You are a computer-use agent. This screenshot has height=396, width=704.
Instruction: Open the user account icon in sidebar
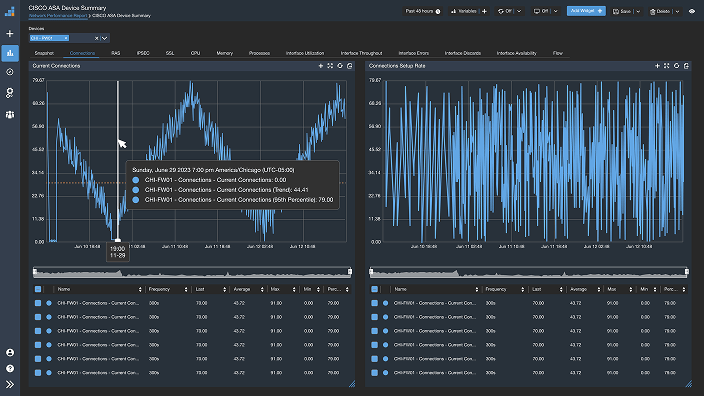pyautogui.click(x=10, y=353)
